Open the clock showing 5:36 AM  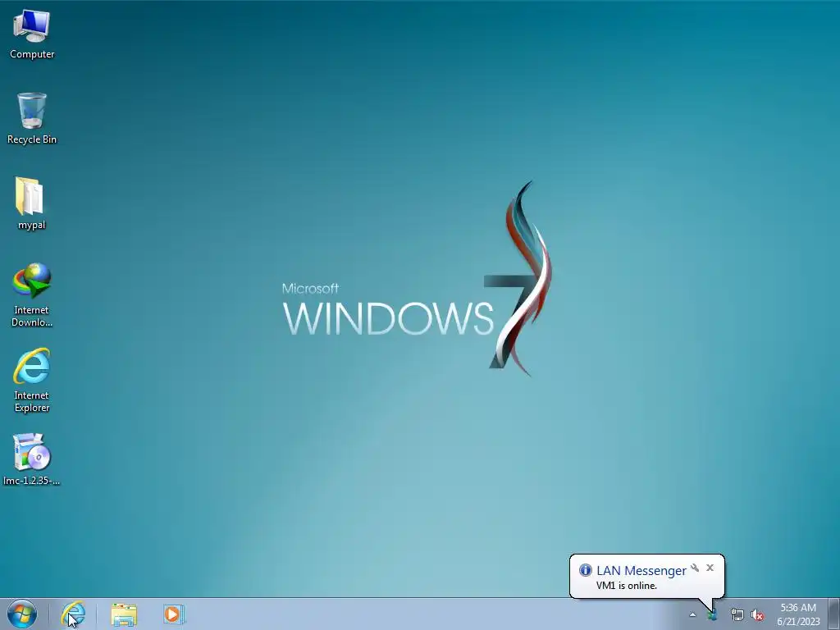798,614
